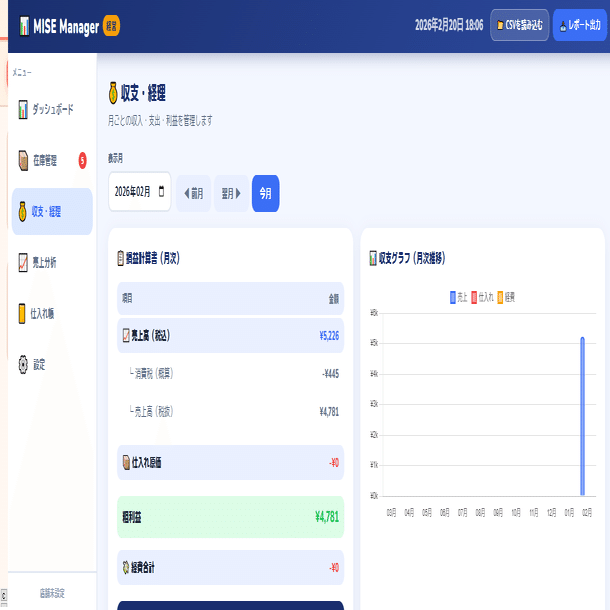The width and height of the screenshot is (610, 610).
Task: Click the inventory box sidebar icon
Action: tap(23, 160)
